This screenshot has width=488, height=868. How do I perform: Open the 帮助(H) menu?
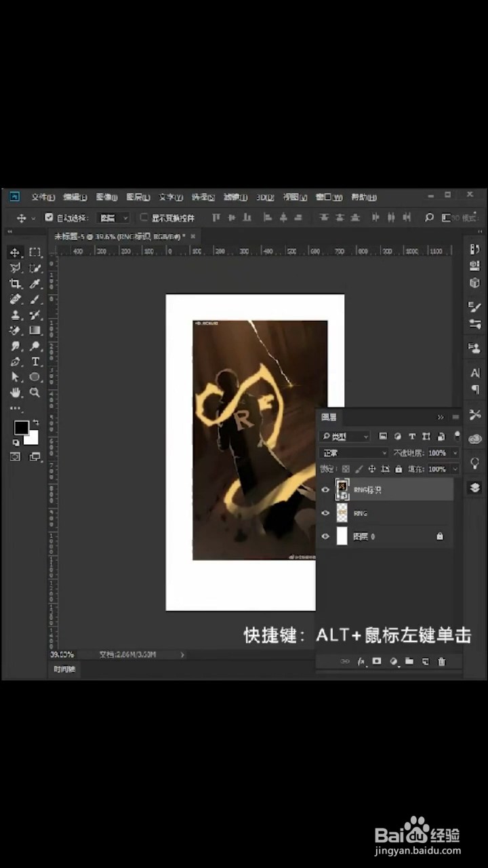pyautogui.click(x=363, y=197)
